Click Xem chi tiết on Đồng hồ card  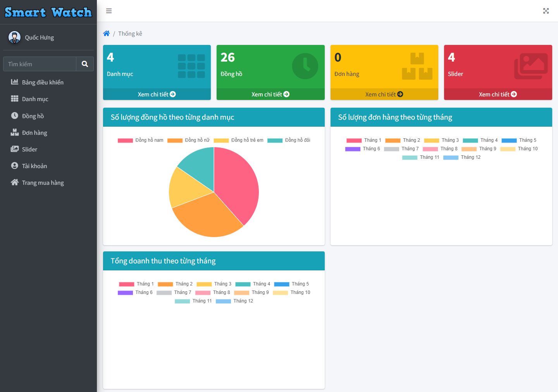(x=270, y=94)
